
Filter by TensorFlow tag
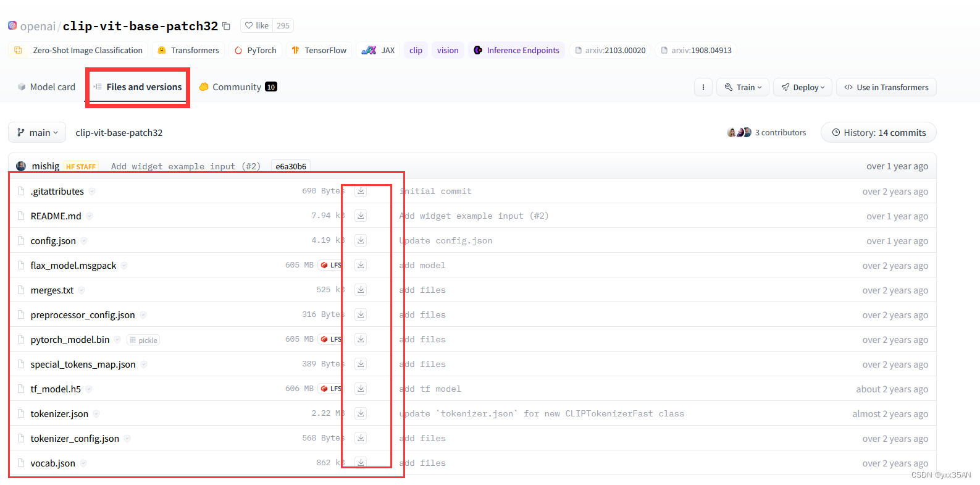[x=319, y=50]
